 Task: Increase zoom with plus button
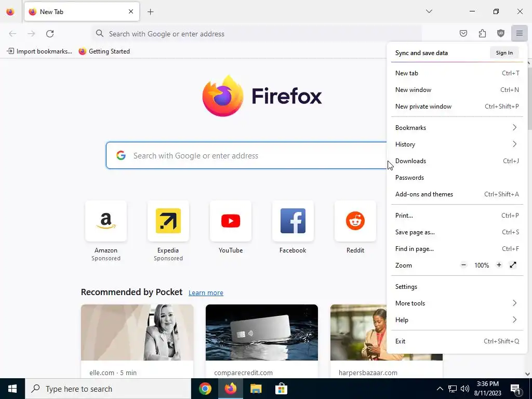(499, 265)
